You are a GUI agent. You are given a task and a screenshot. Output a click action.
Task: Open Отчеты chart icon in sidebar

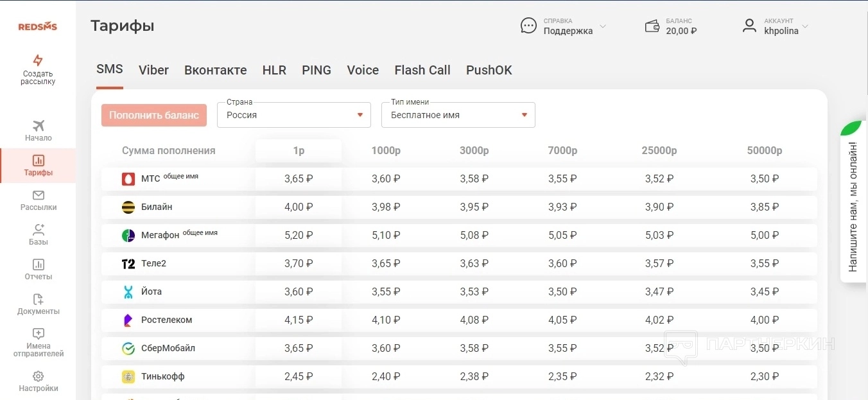39,265
